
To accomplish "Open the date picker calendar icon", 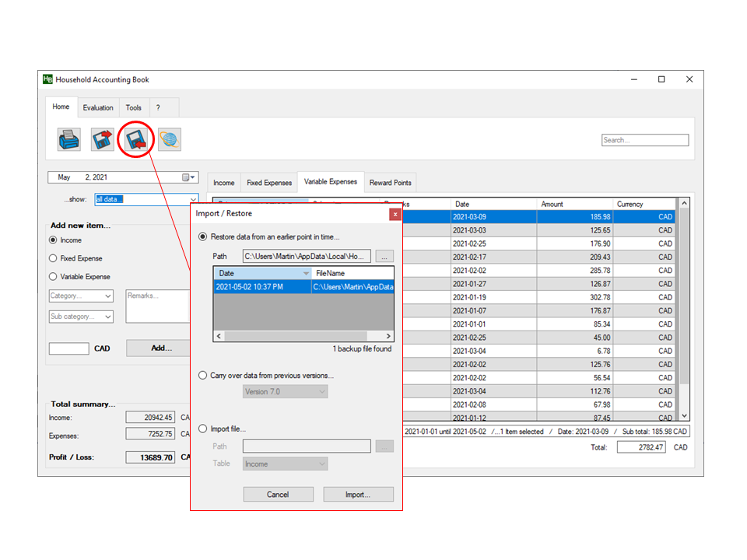I will click(187, 177).
